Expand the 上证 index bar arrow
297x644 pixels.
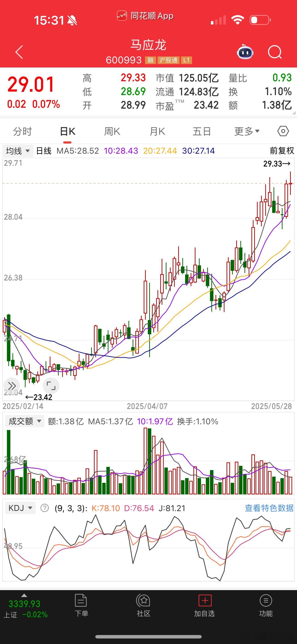(x=24, y=595)
